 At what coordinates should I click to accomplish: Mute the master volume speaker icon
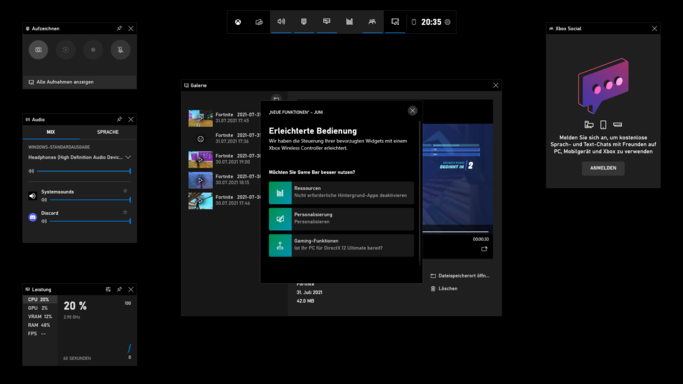click(x=31, y=171)
